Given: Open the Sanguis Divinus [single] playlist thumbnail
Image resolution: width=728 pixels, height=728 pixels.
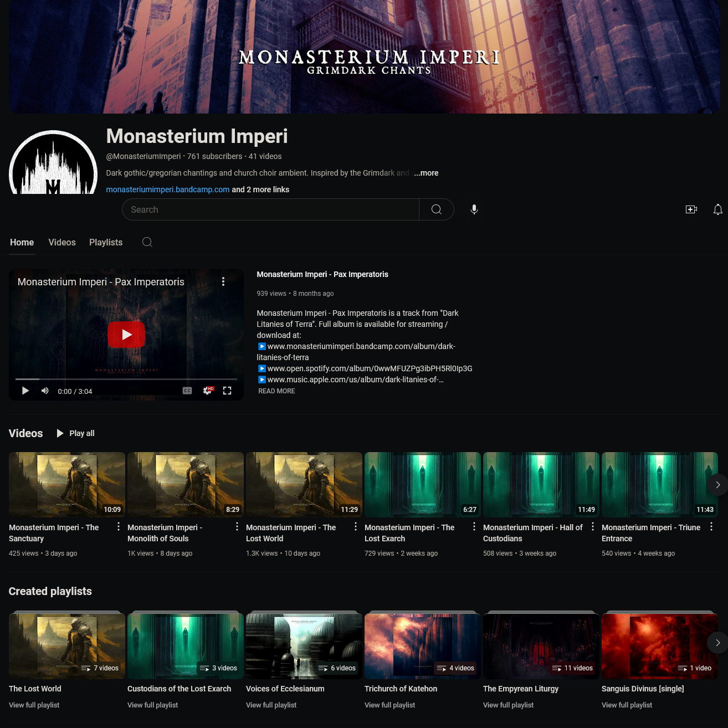Looking at the screenshot, I should [660, 645].
